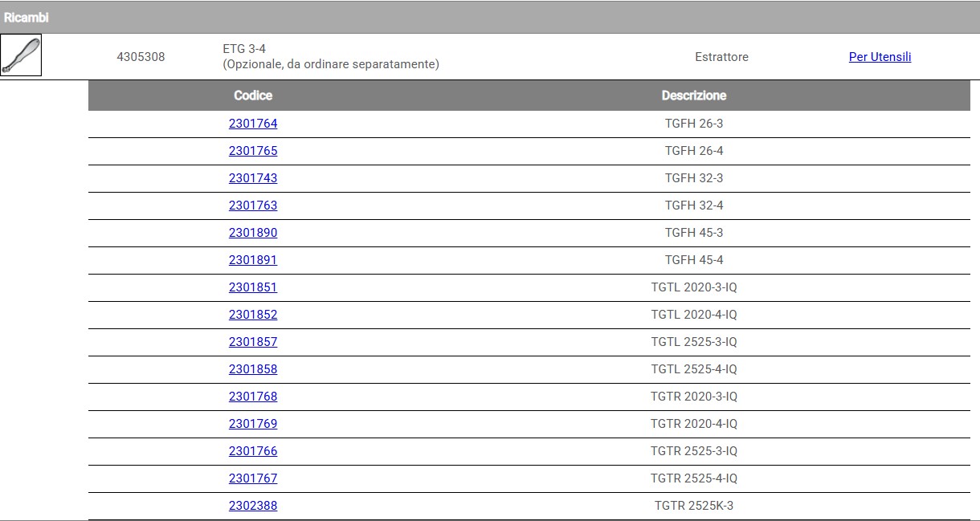Open code 2302388 for TGTR 2525K-3
Viewport: 980px width, 521px height.
point(253,506)
